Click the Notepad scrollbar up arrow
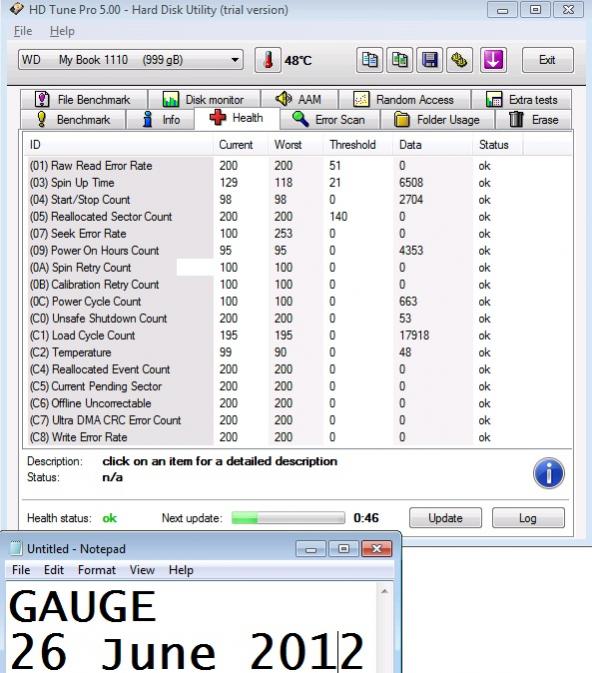This screenshot has width=592, height=673. click(384, 591)
